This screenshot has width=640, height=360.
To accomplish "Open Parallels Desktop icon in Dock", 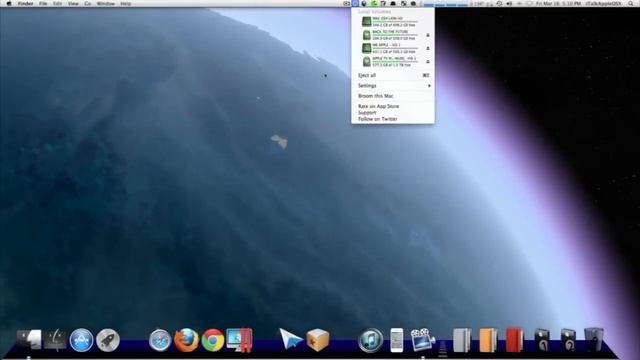I will pos(239,340).
